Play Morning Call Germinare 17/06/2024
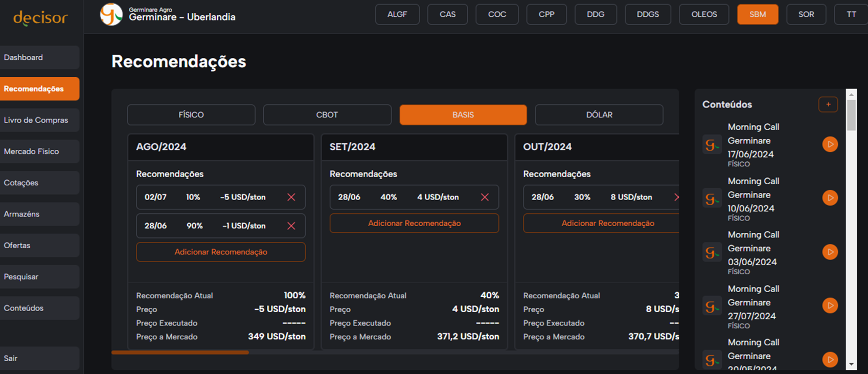The image size is (868, 374). tap(830, 144)
